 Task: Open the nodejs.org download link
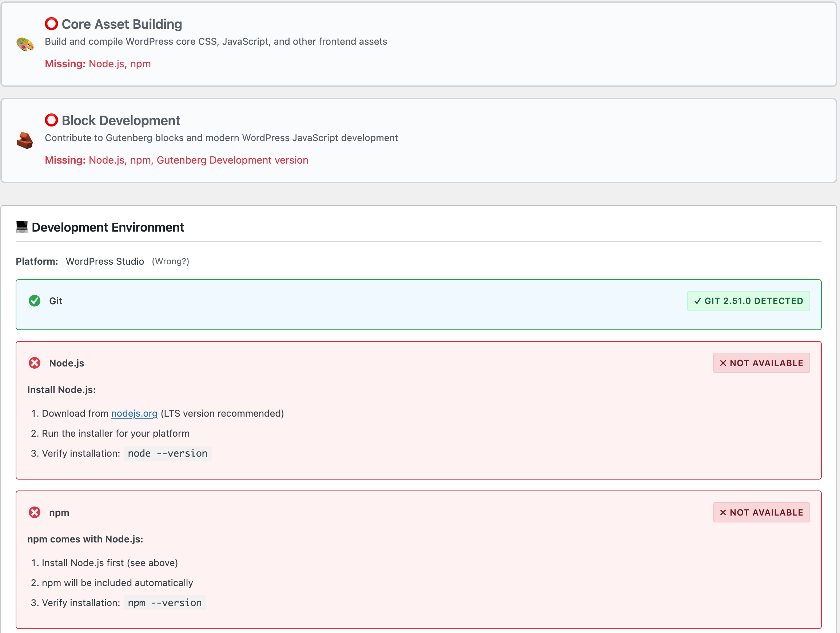[x=135, y=413]
